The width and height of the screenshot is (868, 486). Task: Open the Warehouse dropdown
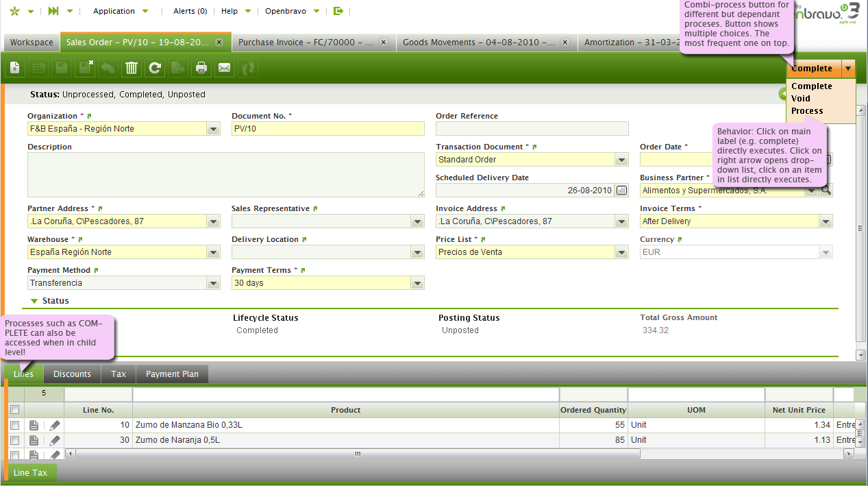(213, 252)
